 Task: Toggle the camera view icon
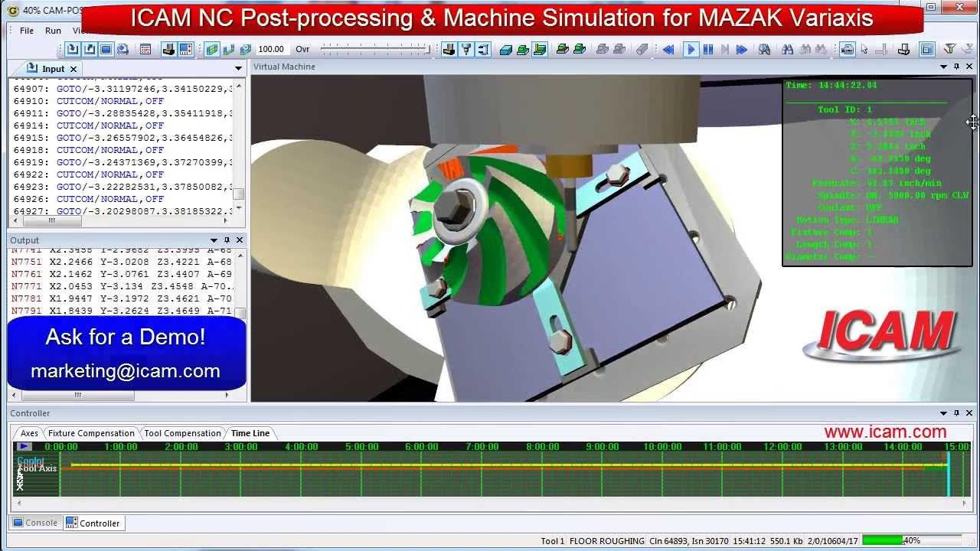coord(848,50)
